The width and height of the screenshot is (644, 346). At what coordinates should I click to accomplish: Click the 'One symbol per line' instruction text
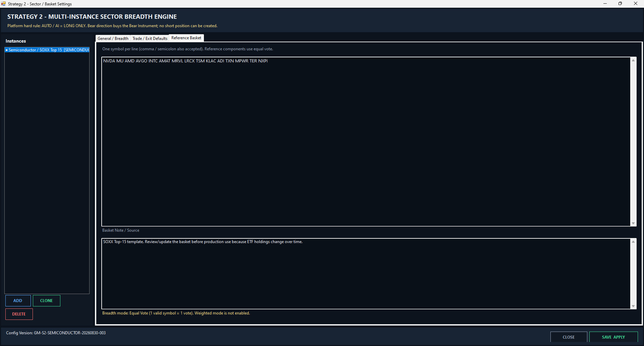[187, 49]
